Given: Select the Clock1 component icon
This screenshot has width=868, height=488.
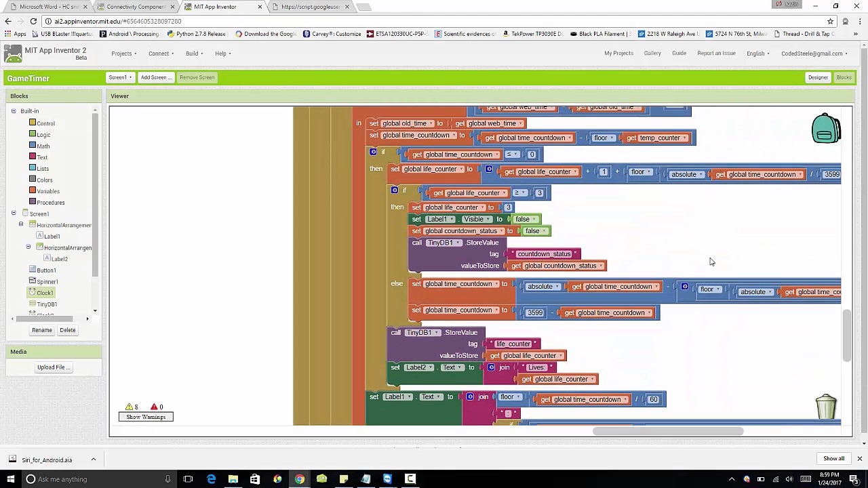Looking at the screenshot, I should click(x=32, y=292).
